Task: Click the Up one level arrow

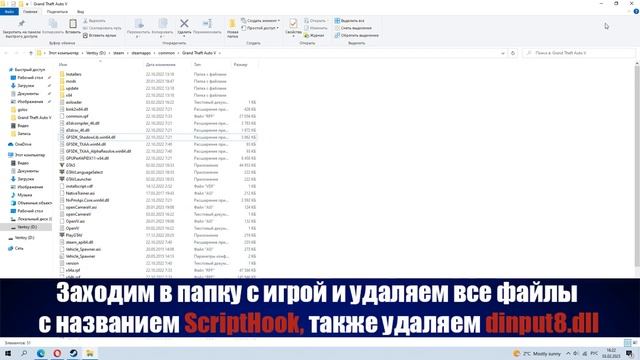Action: click(31, 53)
